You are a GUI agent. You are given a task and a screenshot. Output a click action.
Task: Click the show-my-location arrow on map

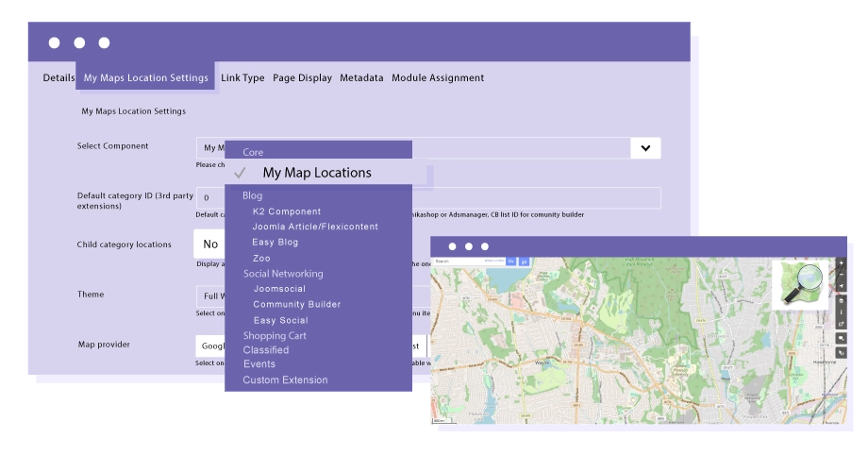click(x=841, y=286)
